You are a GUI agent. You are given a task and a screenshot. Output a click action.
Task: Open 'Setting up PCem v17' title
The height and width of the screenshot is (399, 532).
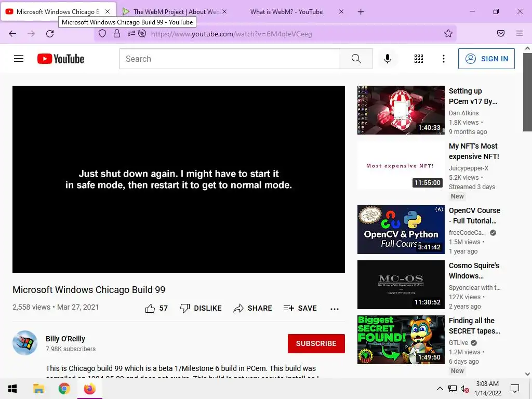coord(473,96)
